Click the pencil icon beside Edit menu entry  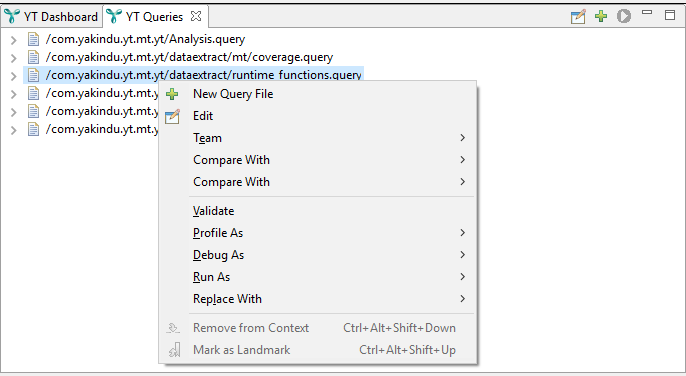(x=172, y=116)
